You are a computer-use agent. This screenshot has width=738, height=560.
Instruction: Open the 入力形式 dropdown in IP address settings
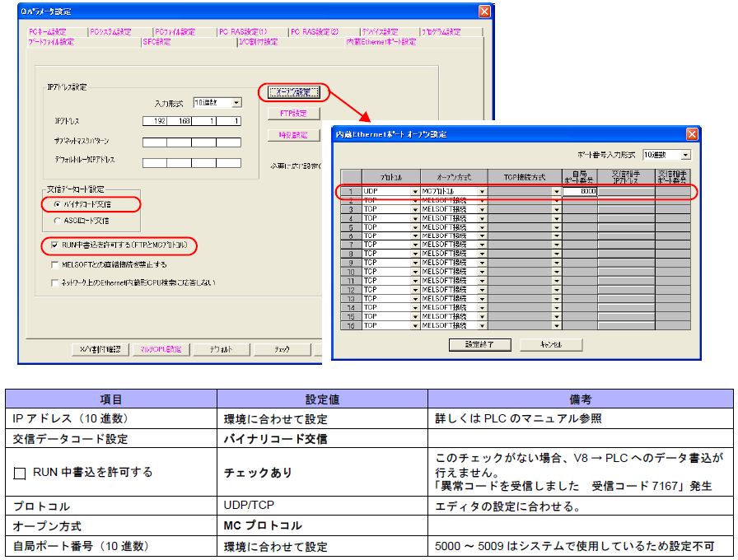pyautogui.click(x=236, y=103)
